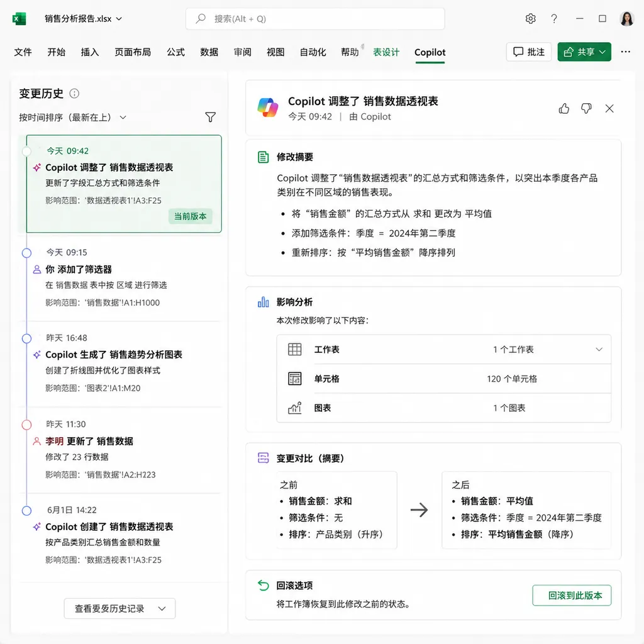Switch to the 表设计 tab
The image size is (644, 644).
pos(386,52)
